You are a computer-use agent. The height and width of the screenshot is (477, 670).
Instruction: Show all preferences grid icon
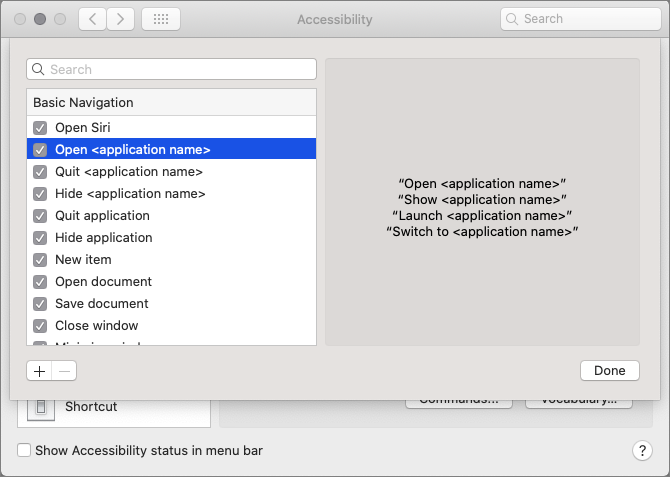(161, 19)
